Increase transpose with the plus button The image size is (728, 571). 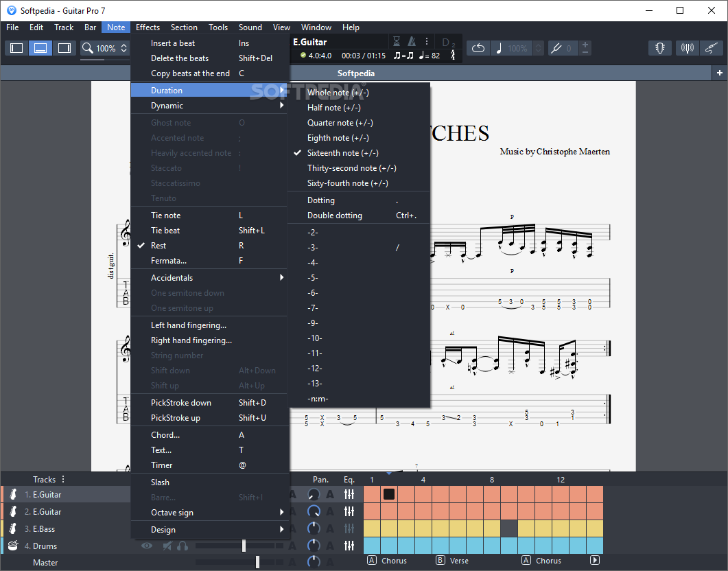point(585,45)
